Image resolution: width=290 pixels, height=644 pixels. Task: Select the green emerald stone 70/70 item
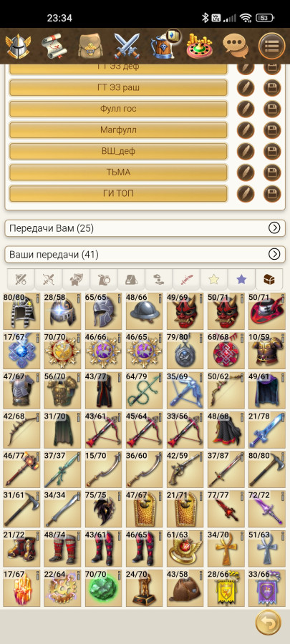pos(104,587)
